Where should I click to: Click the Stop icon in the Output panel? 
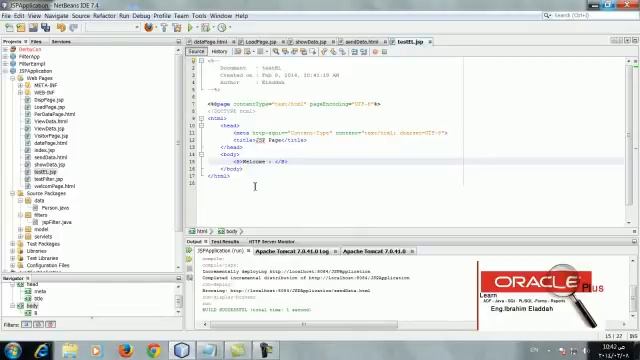(189, 269)
